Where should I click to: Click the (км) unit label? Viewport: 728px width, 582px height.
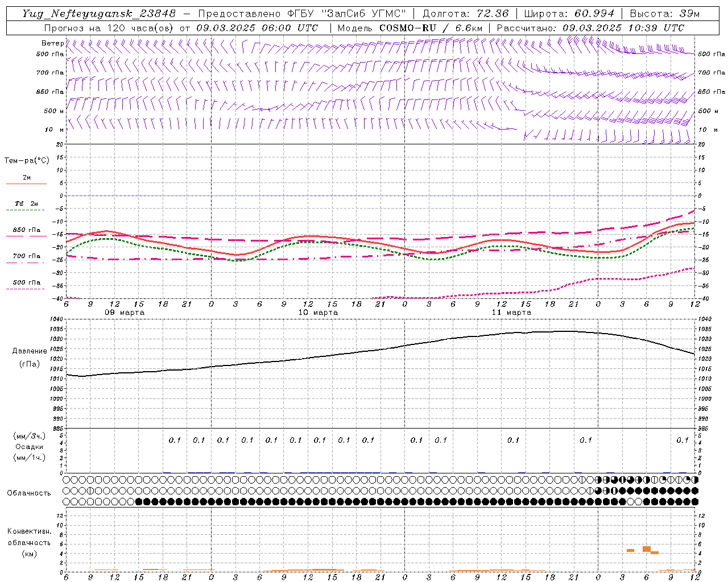point(29,554)
